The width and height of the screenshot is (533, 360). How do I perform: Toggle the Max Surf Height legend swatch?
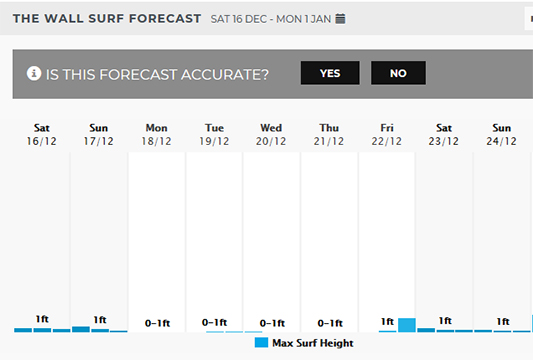pos(261,343)
